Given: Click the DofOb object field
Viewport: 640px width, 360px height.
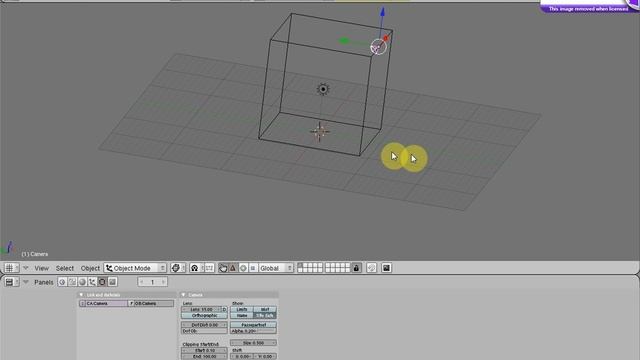Looking at the screenshot, I should pos(204,331).
